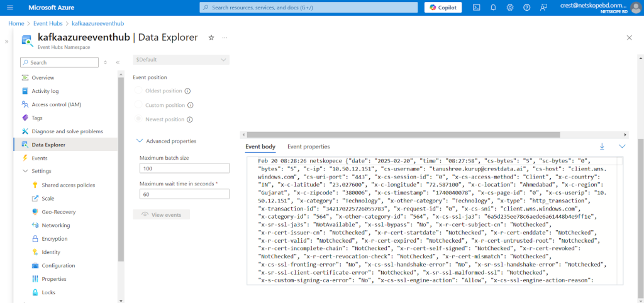Screen dimensions: 644x303
Task: Switch to the Event properties tab
Action: pyautogui.click(x=308, y=146)
